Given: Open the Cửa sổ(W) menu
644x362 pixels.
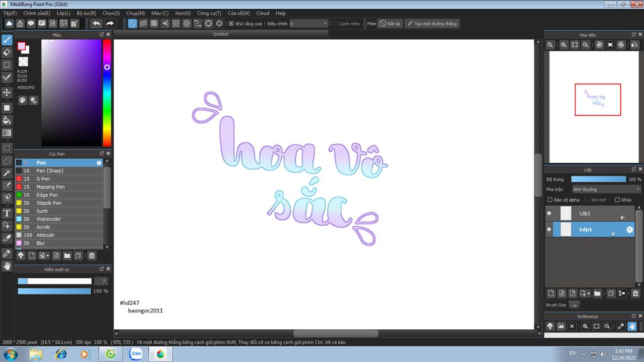Looking at the screenshot, I should coord(238,13).
